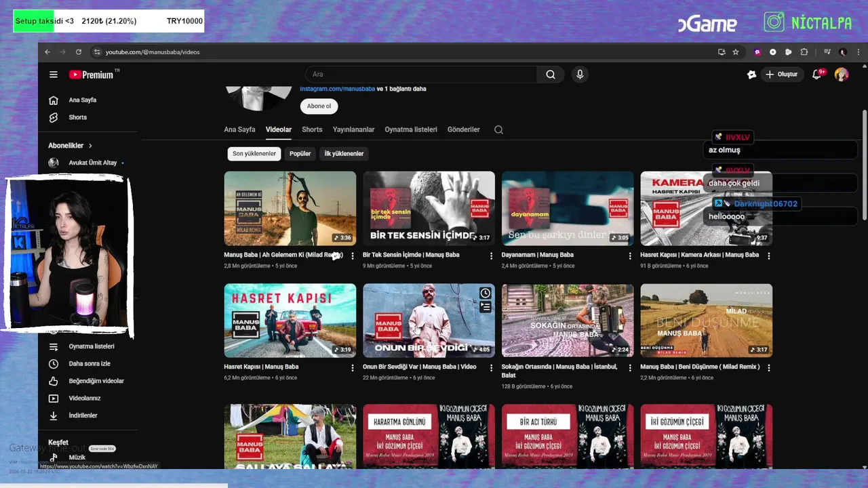Viewport: 868px width, 488px height.
Task: Open the browser extensions puzzle icon
Action: pos(804,52)
